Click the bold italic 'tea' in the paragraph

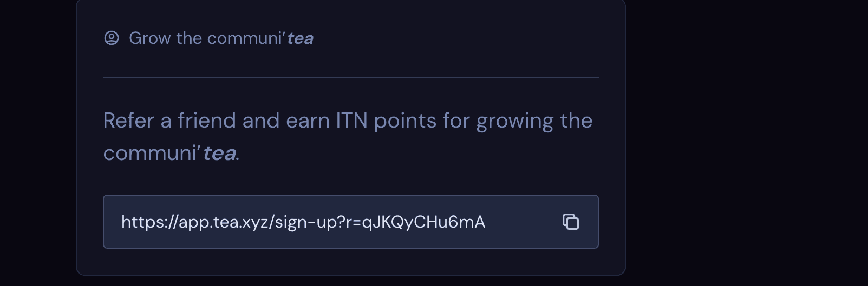click(219, 154)
